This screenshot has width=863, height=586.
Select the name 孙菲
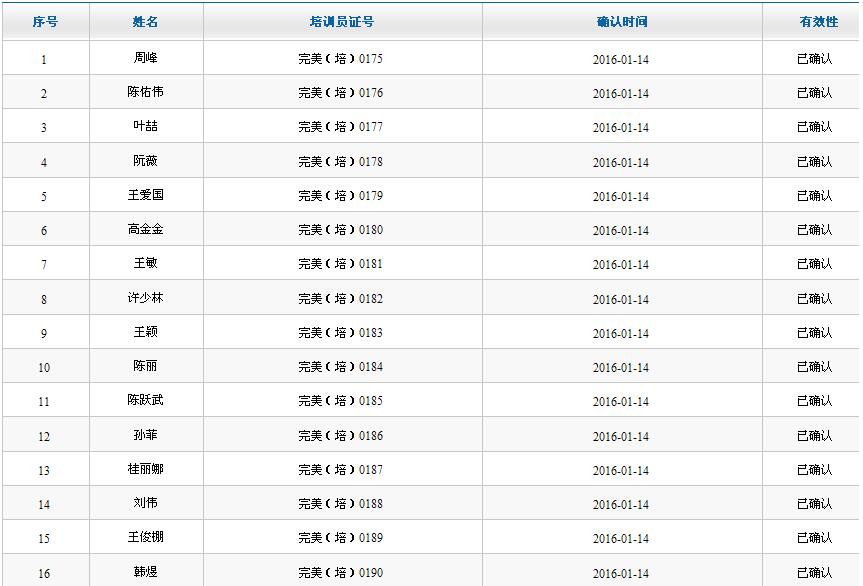(145, 435)
